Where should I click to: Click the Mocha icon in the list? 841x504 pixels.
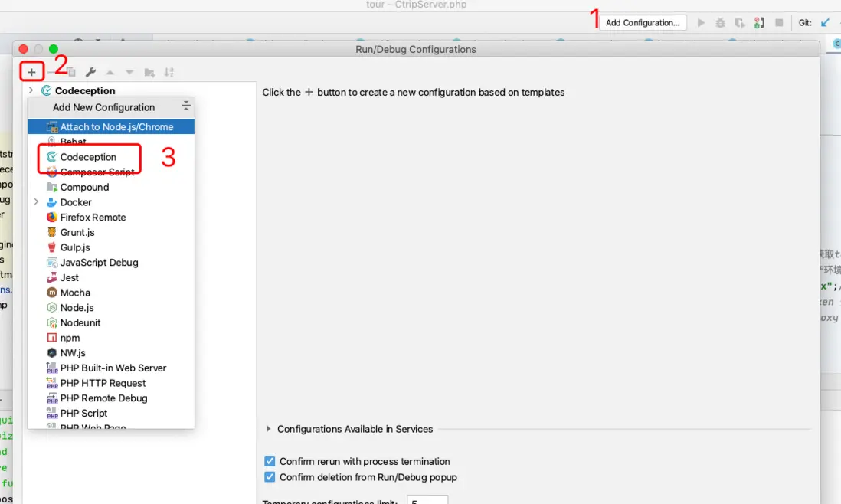[51, 293]
